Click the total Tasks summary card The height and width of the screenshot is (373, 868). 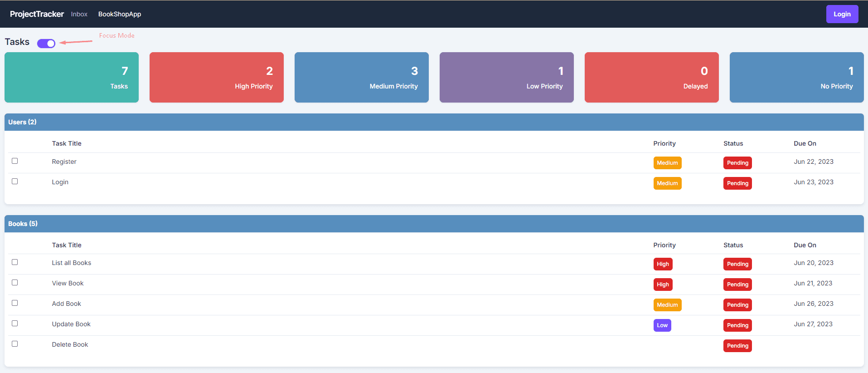pos(72,77)
